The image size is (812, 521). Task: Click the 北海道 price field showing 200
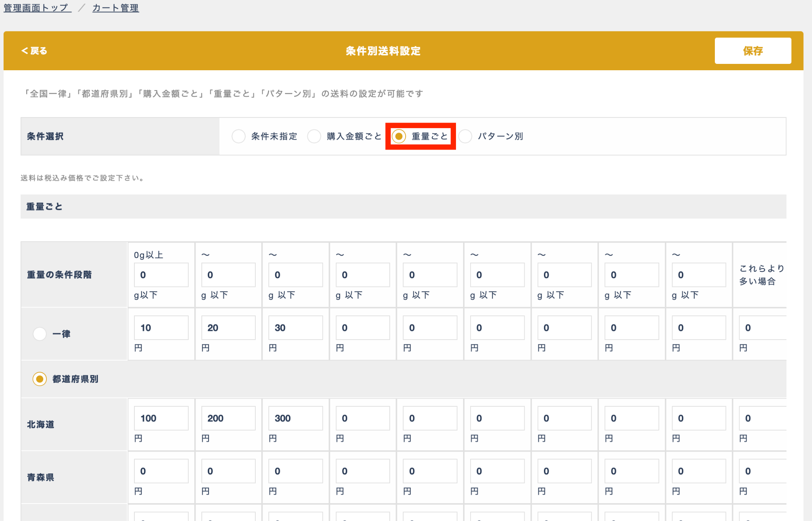point(228,418)
